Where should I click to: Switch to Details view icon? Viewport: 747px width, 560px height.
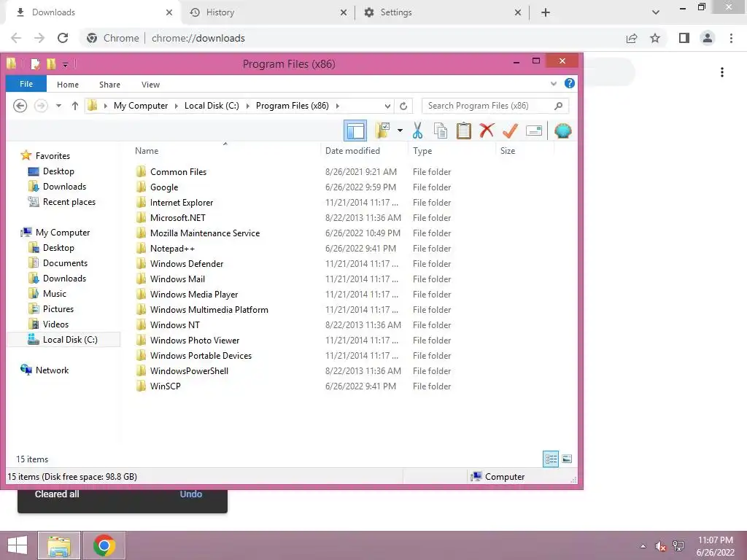click(x=551, y=459)
